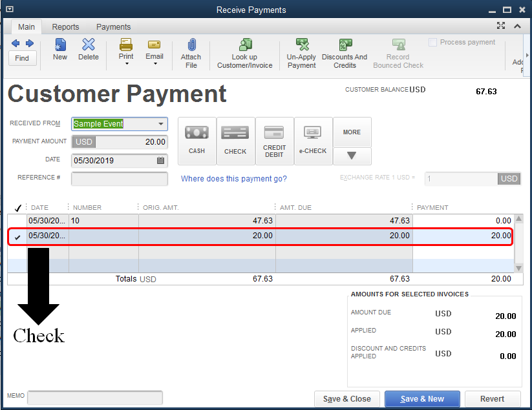532x410 pixels.
Task: Open the Reports tab
Action: [65, 26]
